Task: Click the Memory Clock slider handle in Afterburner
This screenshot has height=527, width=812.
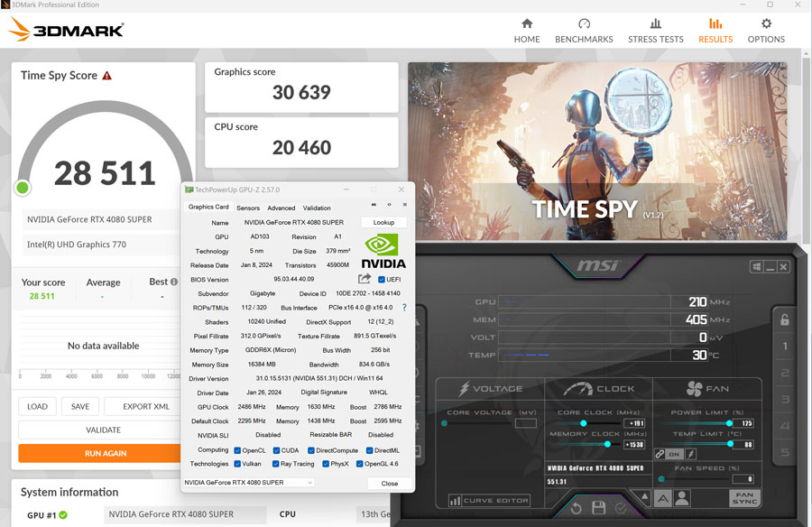Action: [x=608, y=444]
